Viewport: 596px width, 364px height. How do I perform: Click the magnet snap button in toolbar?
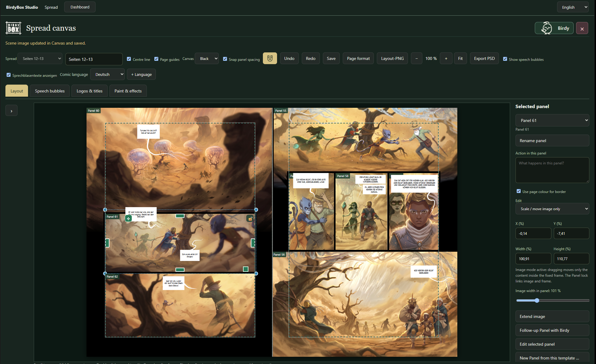[270, 58]
